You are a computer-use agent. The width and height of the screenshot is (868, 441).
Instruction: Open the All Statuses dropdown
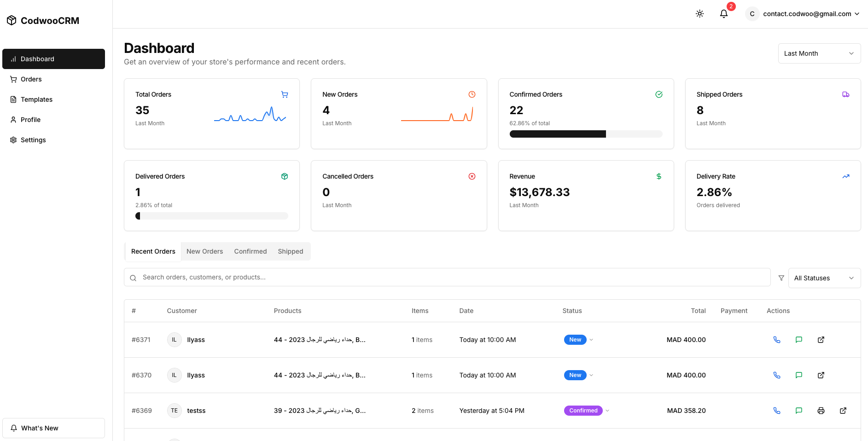point(824,278)
